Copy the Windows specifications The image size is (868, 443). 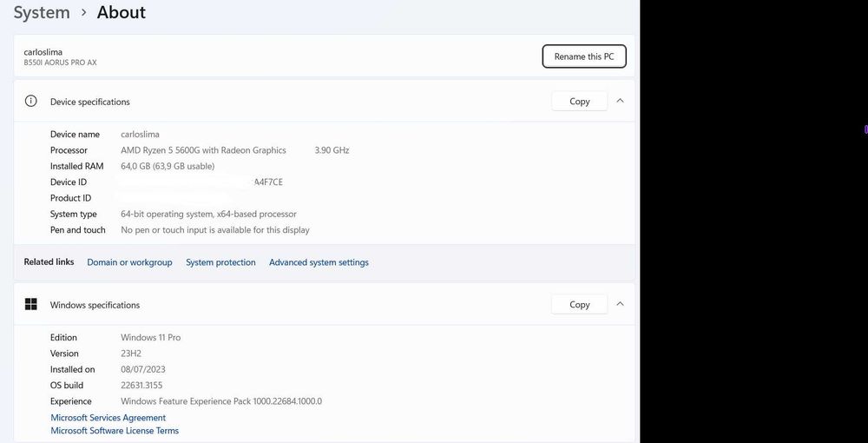pos(580,305)
